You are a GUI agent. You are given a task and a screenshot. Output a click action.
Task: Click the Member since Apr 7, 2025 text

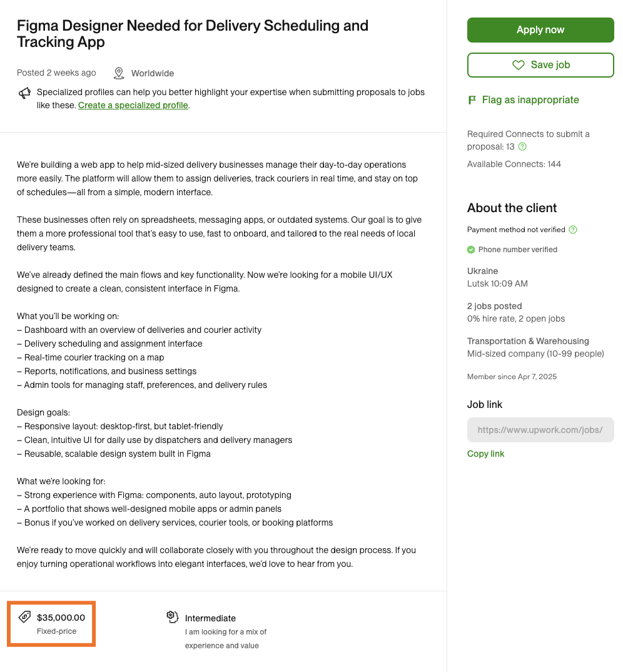point(512,377)
